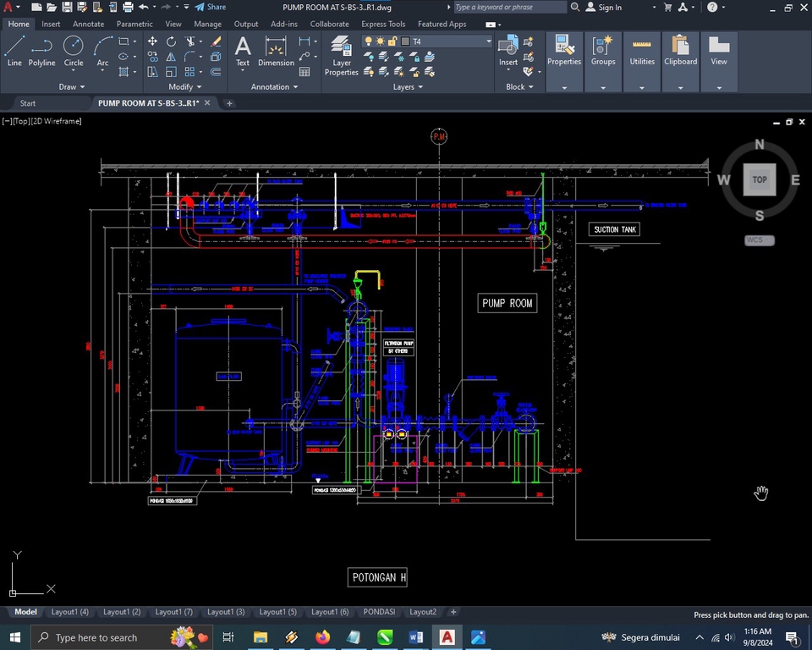Click the Save icon in quick access toolbar
Image resolution: width=812 pixels, height=650 pixels.
(67, 8)
